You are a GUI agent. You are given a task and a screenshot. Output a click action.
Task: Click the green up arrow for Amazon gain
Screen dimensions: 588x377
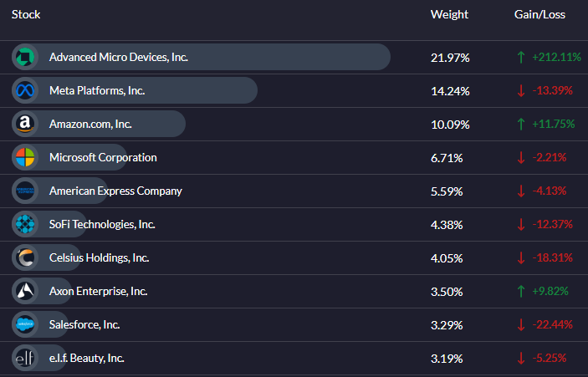click(x=521, y=124)
